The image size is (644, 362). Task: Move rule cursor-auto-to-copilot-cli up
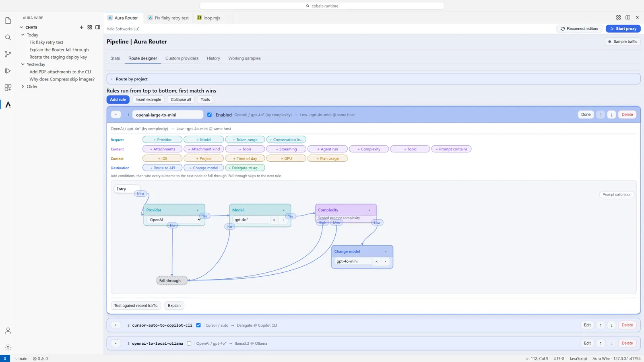coord(601,325)
